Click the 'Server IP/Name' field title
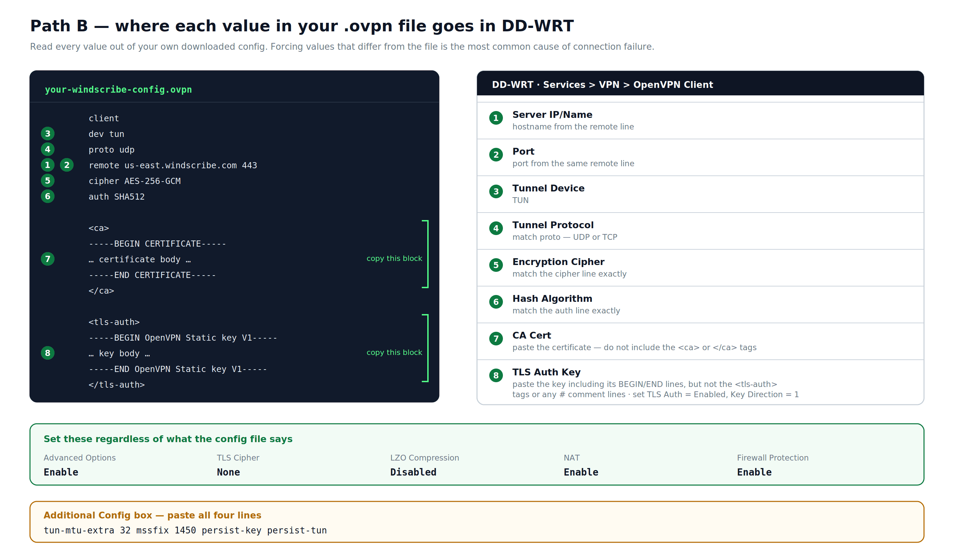The height and width of the screenshot is (560, 954). pos(552,115)
